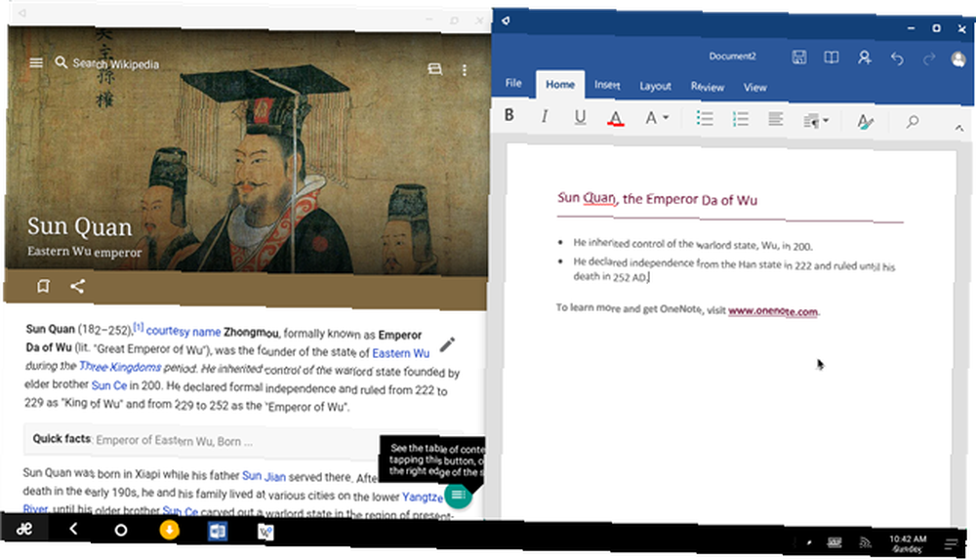Viewport: 976px width, 560px height.
Task: Switch to Wikipedia app from taskbar
Action: pos(265,532)
